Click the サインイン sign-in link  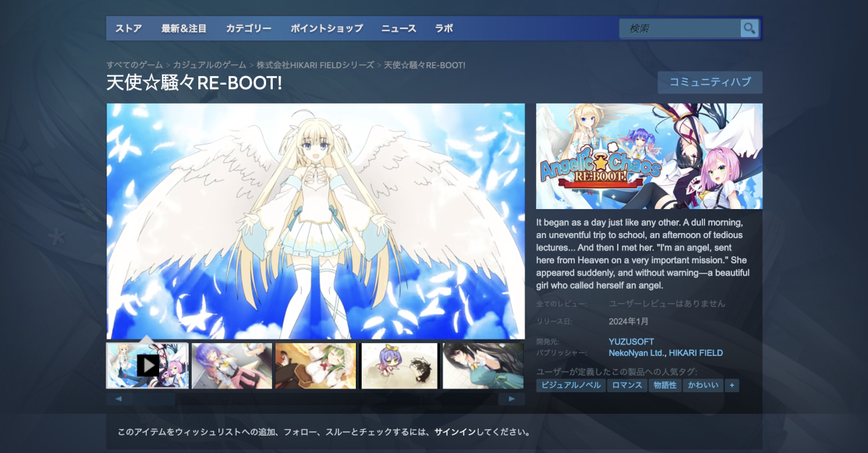point(455,433)
